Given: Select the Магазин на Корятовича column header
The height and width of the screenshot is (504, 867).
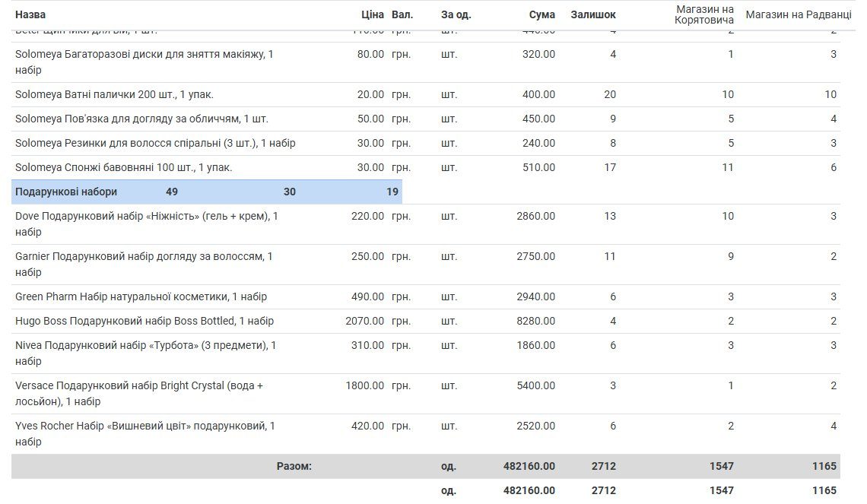Looking at the screenshot, I should point(704,15).
